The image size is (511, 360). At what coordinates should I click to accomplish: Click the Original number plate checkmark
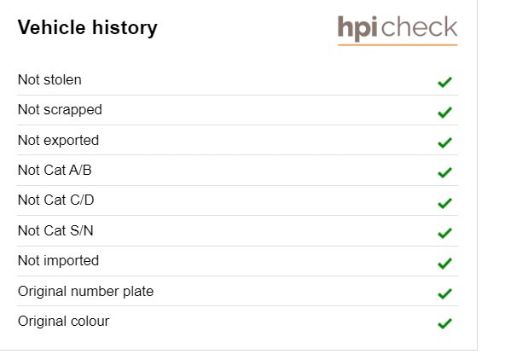[x=445, y=293]
